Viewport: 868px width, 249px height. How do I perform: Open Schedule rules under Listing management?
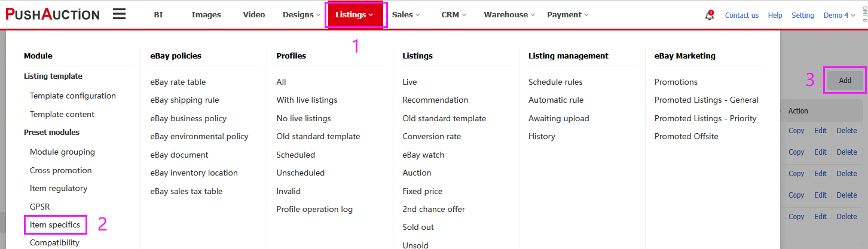(x=555, y=82)
